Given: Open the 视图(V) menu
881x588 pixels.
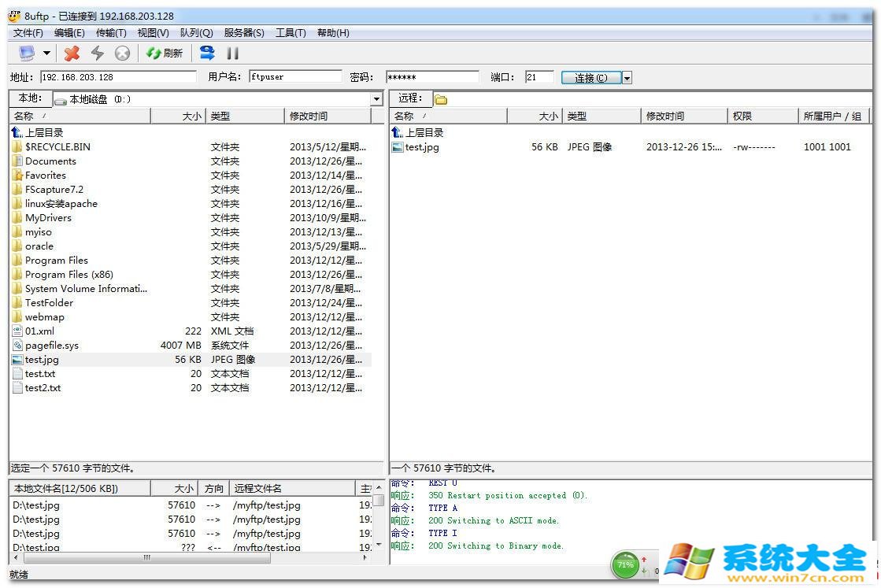Looking at the screenshot, I should point(153,32).
